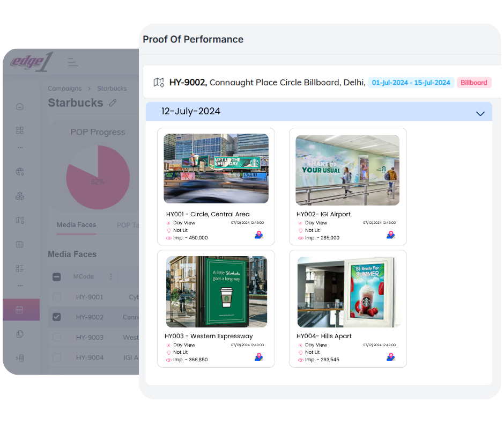This screenshot has width=504, height=423.
Task: Switch to the POP tab
Action: (x=128, y=225)
